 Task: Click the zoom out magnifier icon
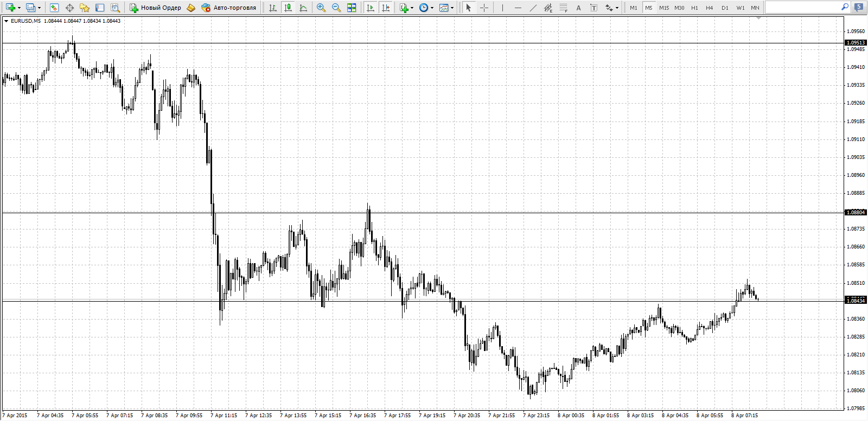[x=336, y=8]
